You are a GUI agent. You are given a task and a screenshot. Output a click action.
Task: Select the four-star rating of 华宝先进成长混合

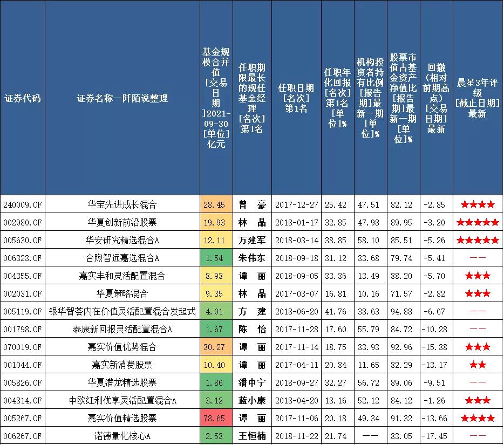(477, 204)
